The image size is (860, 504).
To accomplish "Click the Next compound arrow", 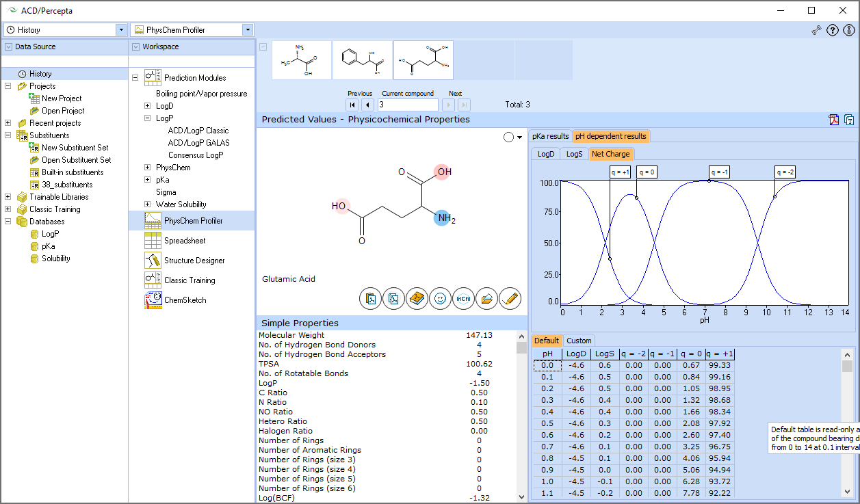I will point(447,104).
